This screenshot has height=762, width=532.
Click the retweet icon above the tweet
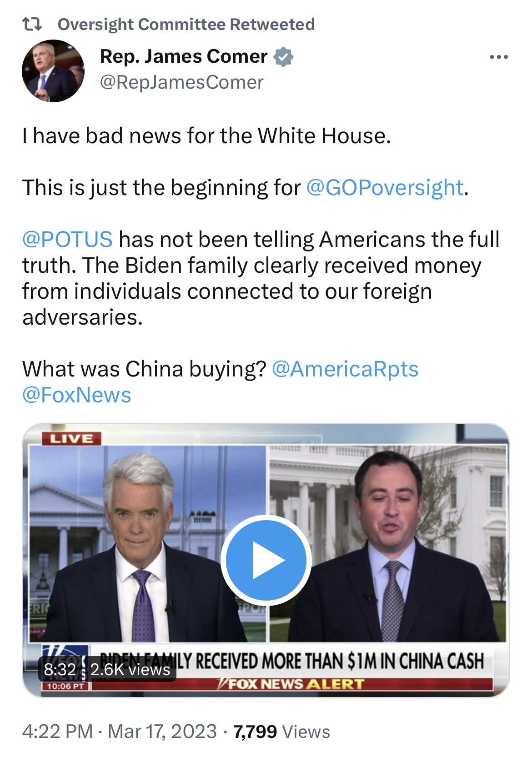32,24
